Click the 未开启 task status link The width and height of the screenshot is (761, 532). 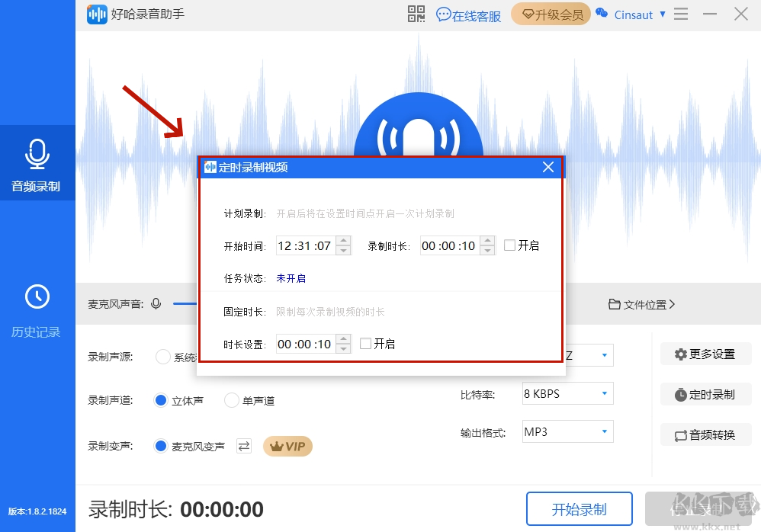290,278
